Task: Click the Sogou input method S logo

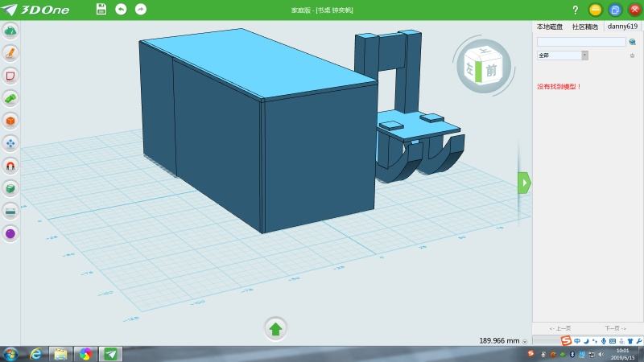Action: pos(566,340)
